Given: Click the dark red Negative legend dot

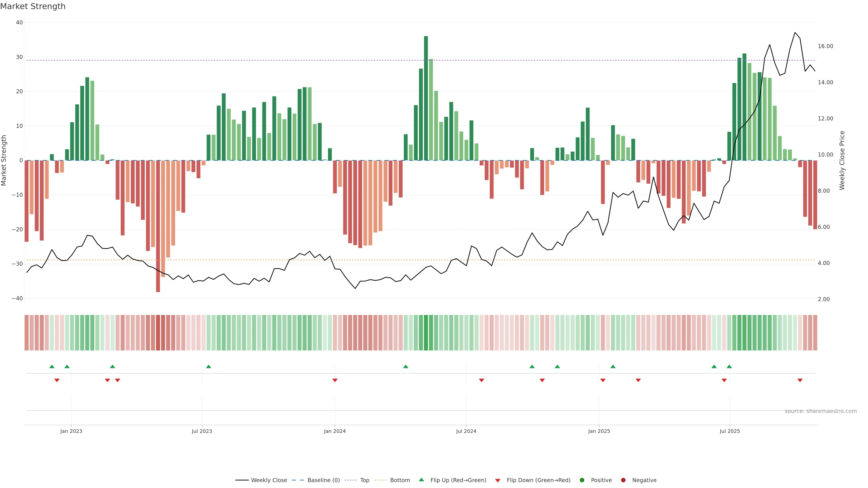Looking at the screenshot, I should pyautogui.click(x=623, y=480).
